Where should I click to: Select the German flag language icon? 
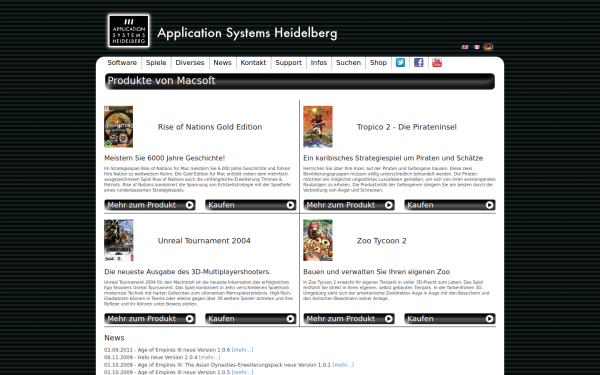(488, 47)
